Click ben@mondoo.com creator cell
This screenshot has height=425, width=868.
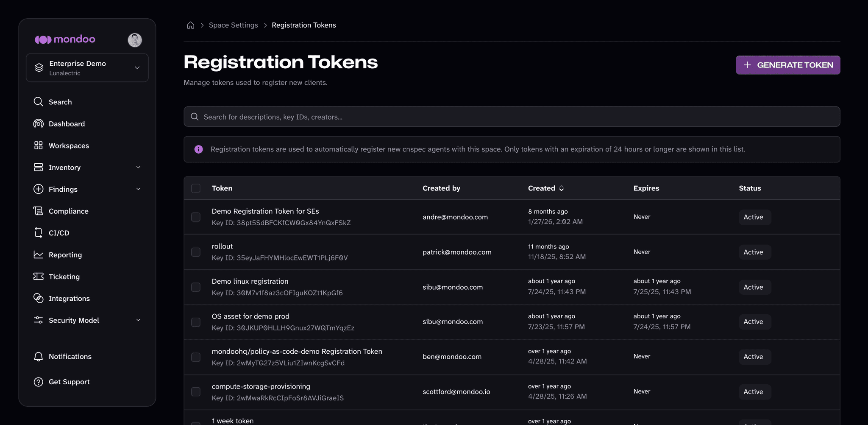(x=452, y=357)
